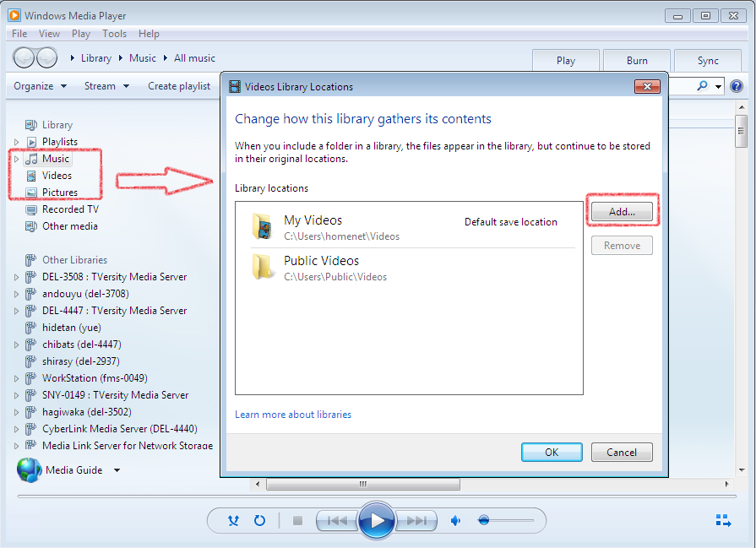Click the Windows Media Player title bar icon

(14, 15)
